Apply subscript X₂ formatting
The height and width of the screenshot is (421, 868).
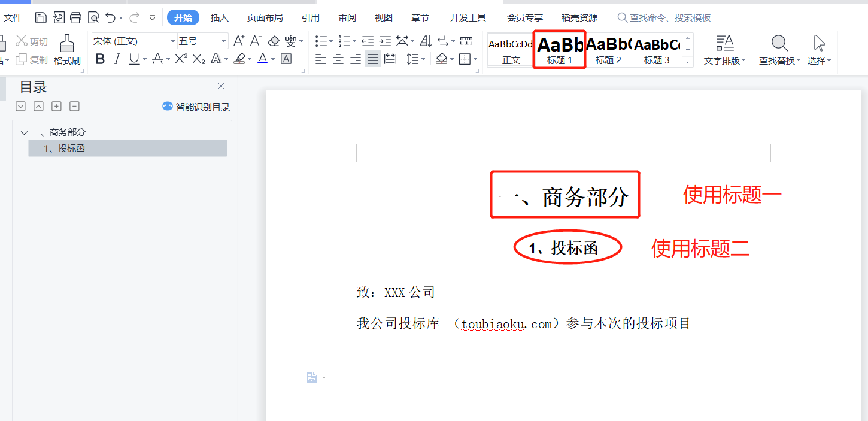tap(199, 59)
